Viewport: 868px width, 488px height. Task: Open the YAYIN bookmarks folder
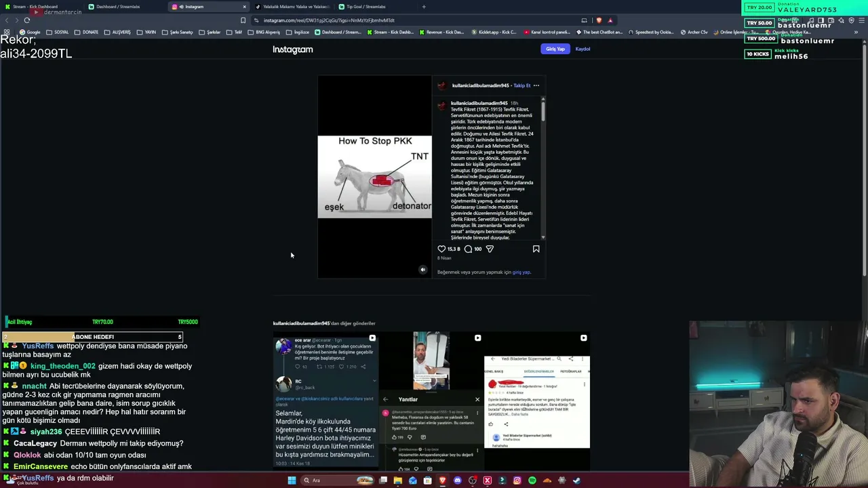coord(146,32)
